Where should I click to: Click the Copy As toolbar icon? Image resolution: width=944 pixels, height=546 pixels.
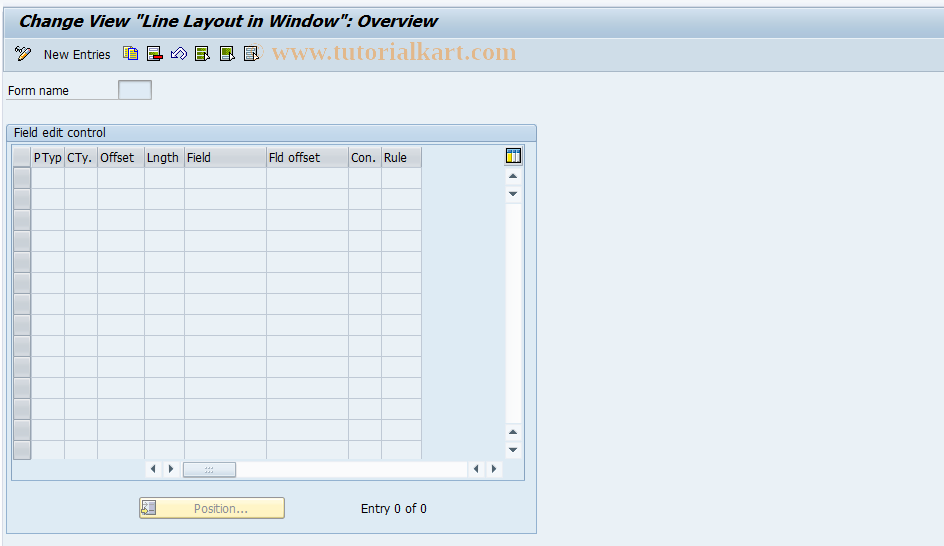click(x=131, y=54)
